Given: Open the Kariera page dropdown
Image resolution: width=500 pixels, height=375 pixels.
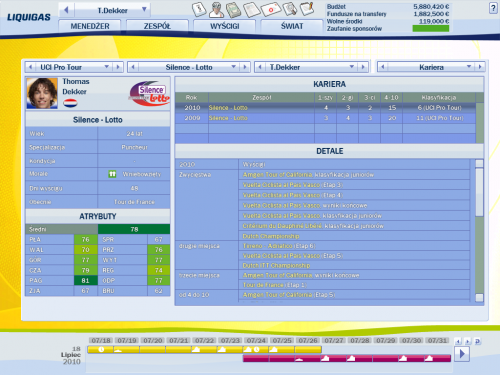Looking at the screenshot, I should click(x=469, y=67).
